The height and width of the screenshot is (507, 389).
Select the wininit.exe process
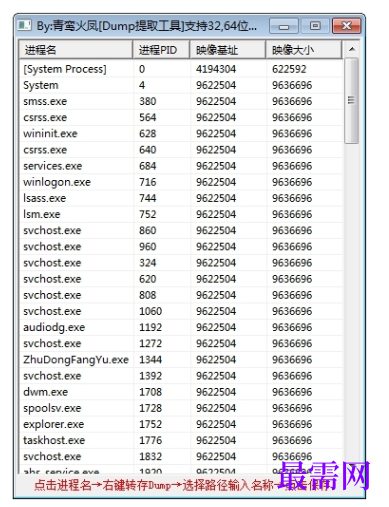click(x=181, y=134)
